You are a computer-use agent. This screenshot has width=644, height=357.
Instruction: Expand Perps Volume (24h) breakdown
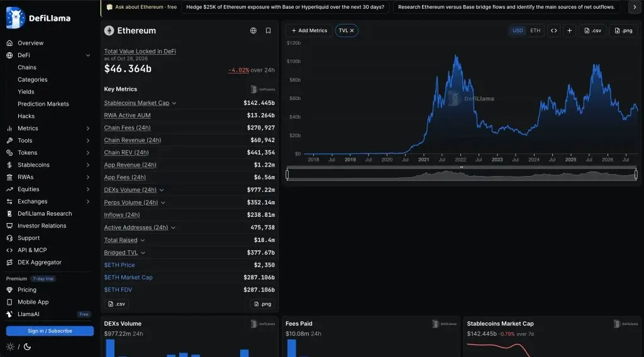163,203
